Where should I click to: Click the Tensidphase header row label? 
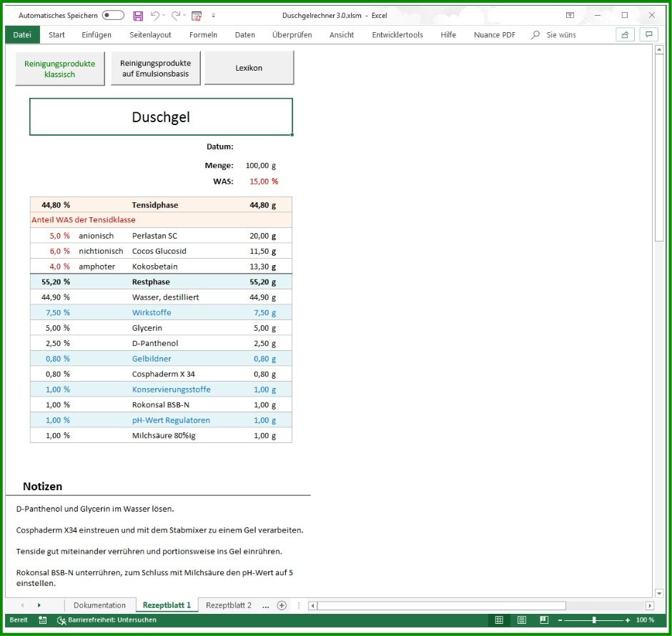coord(155,205)
